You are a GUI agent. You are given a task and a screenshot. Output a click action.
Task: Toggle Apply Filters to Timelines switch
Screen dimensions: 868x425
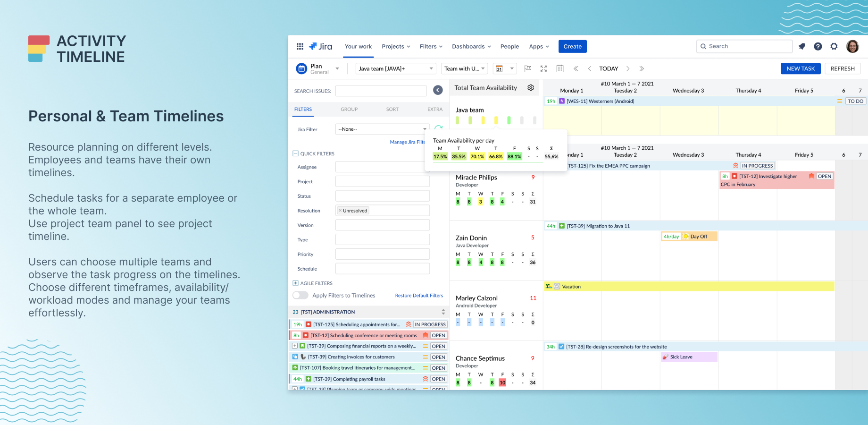pyautogui.click(x=300, y=295)
